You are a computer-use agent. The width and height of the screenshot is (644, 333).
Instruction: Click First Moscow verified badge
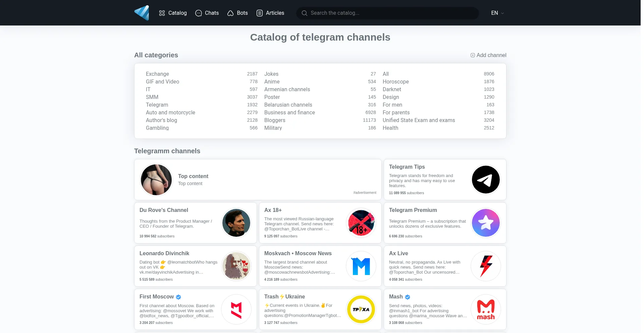(x=178, y=297)
